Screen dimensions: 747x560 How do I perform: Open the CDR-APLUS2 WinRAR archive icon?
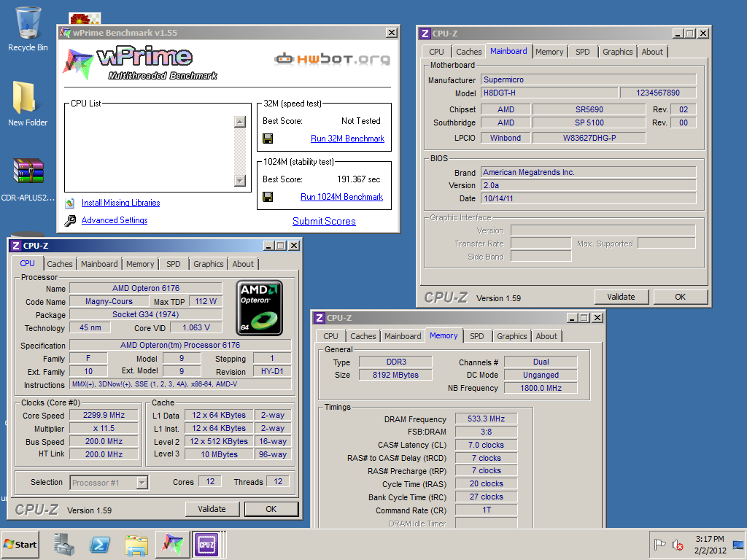coord(28,179)
